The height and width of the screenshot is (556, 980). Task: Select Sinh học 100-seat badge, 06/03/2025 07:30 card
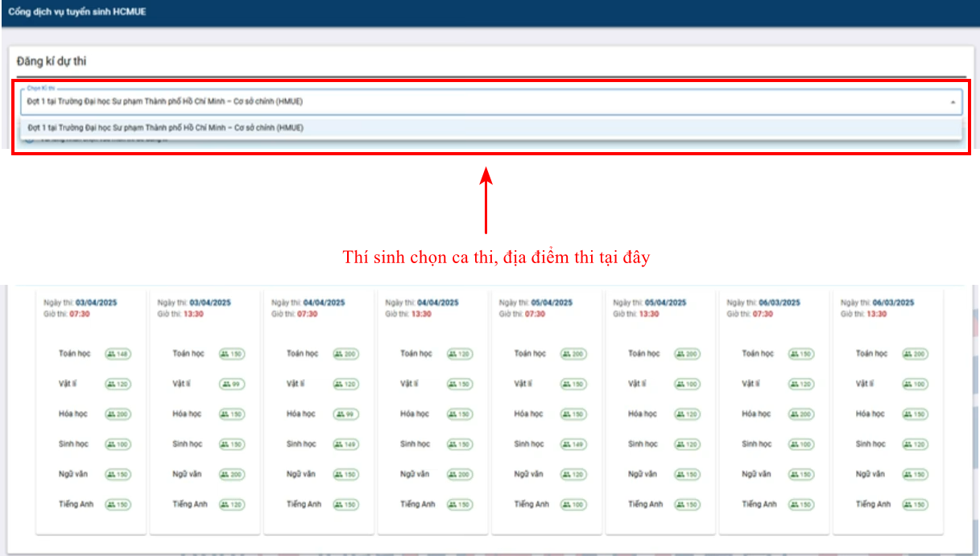tap(801, 444)
